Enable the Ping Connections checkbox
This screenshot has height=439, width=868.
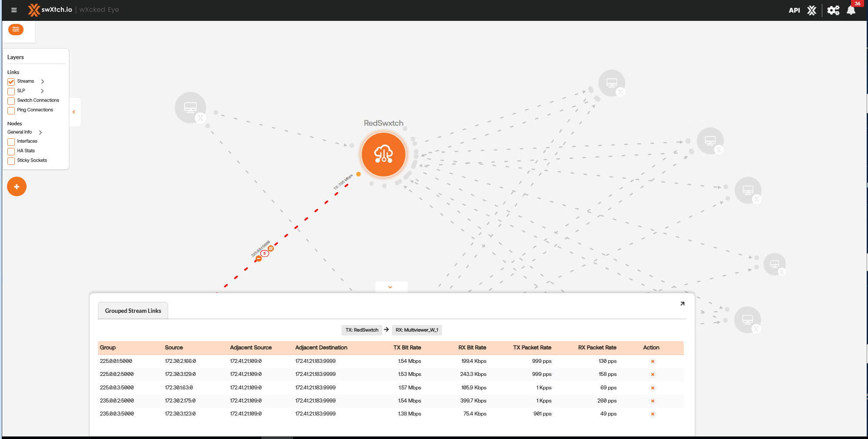pos(11,111)
